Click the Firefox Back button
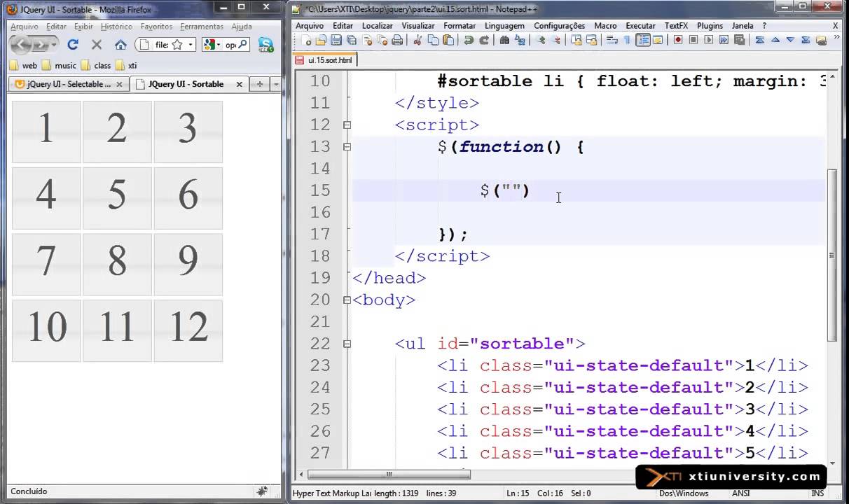Image resolution: width=849 pixels, height=504 pixels. point(21,44)
